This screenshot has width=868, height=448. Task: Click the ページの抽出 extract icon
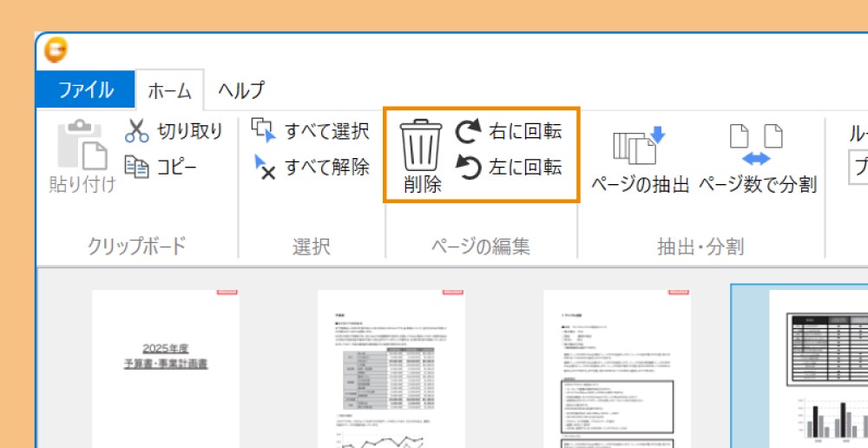click(640, 145)
